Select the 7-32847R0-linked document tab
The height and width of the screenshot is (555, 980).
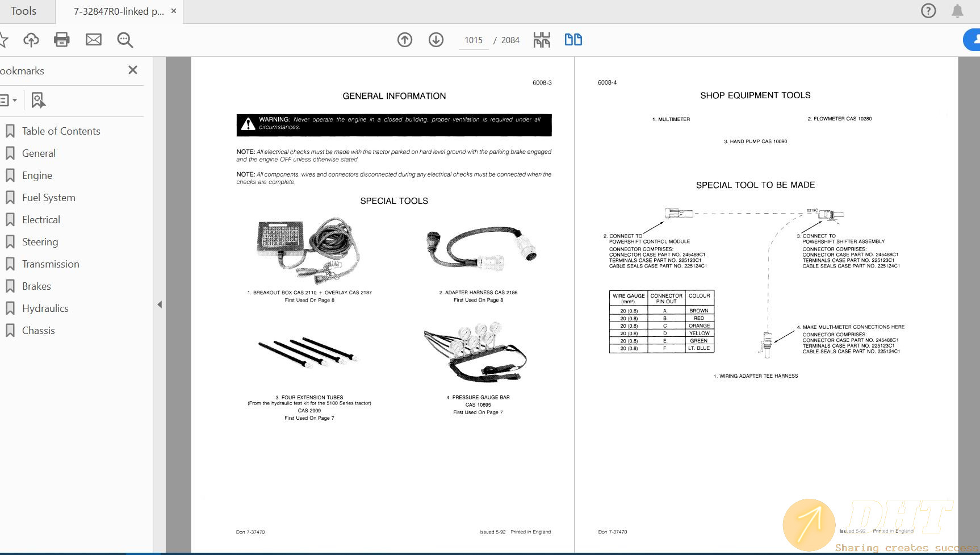click(119, 11)
